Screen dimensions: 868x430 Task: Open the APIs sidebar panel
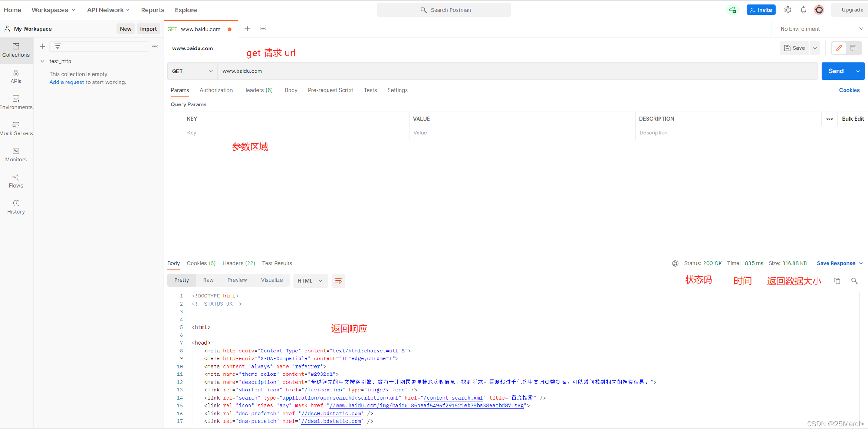pos(16,76)
